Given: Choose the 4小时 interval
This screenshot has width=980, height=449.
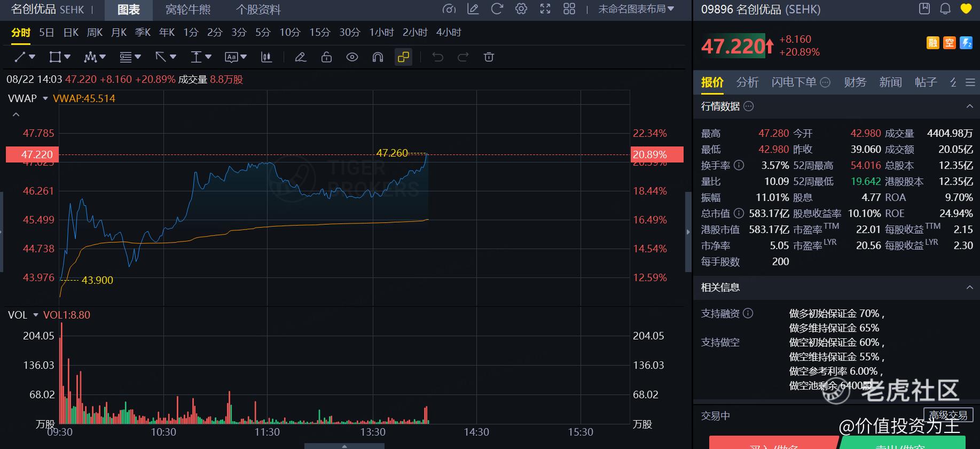Looking at the screenshot, I should 449,33.
